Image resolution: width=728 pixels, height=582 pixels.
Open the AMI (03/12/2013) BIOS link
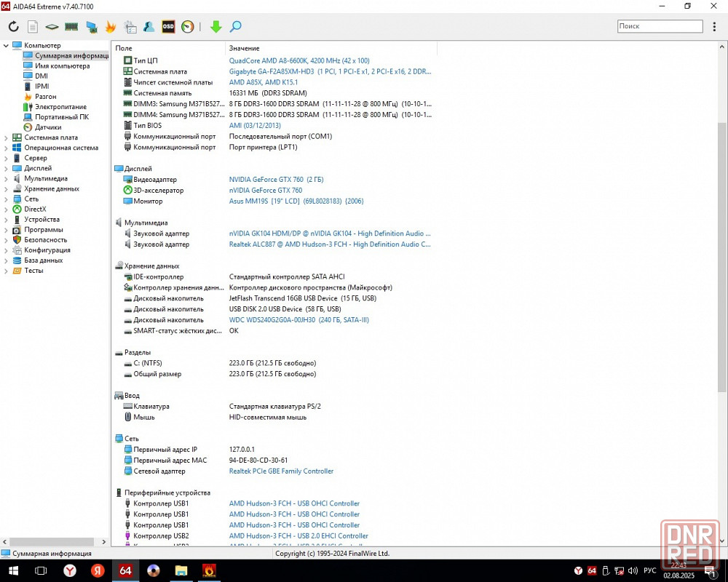(255, 125)
